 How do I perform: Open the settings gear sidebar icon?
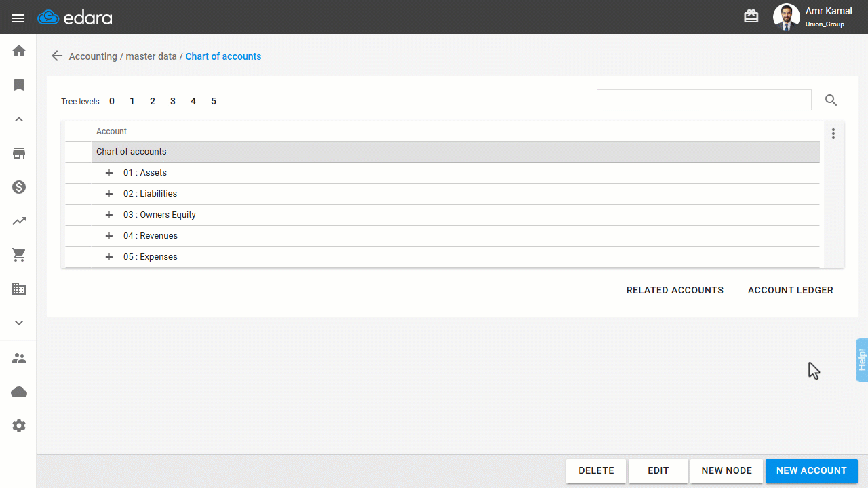tap(19, 426)
